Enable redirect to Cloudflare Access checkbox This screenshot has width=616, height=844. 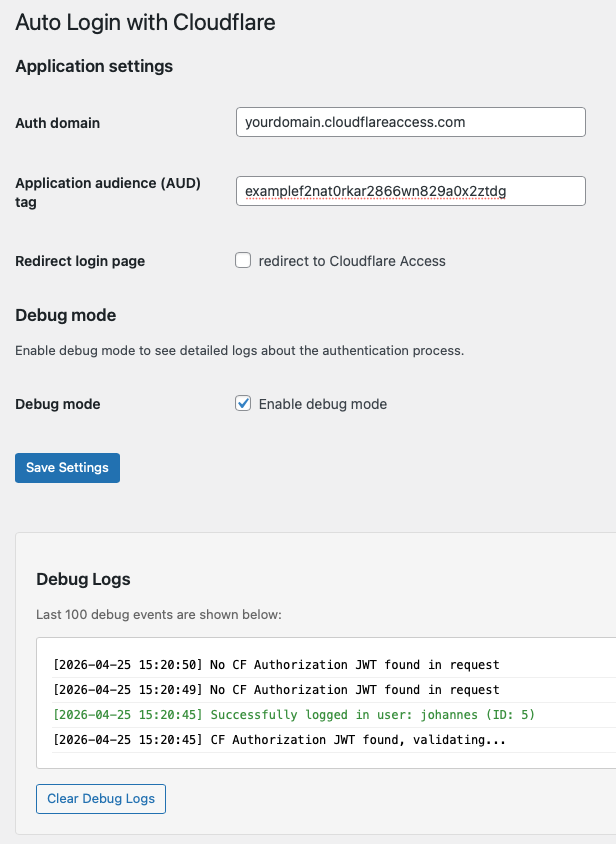coord(243,261)
